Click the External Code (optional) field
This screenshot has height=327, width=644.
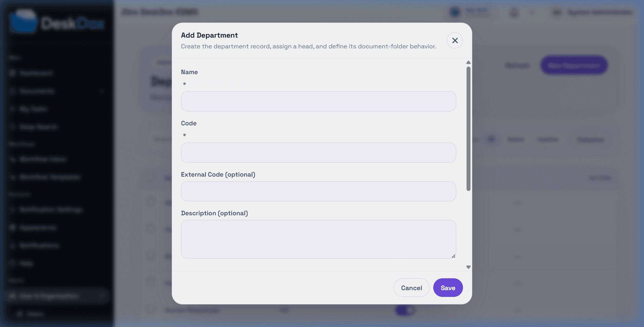(x=318, y=191)
